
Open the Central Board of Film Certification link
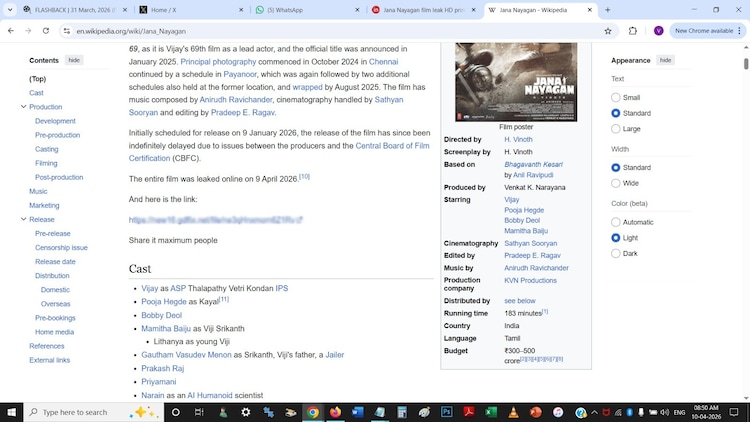pos(392,146)
